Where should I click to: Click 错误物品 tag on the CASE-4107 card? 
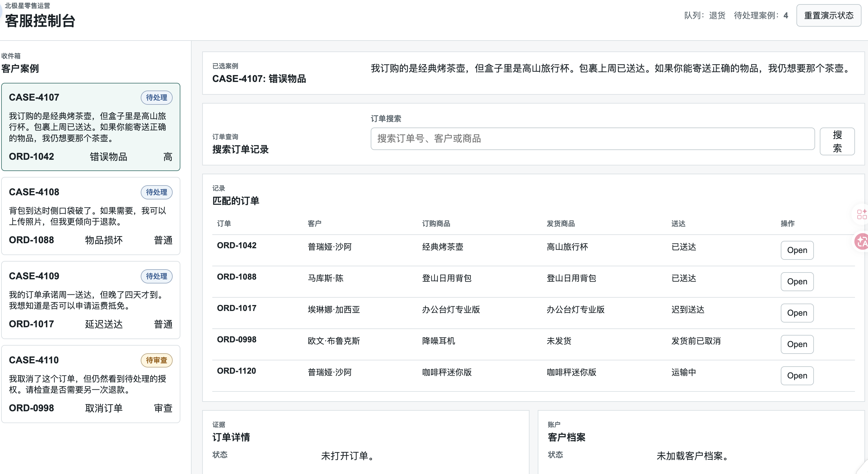pyautogui.click(x=108, y=157)
